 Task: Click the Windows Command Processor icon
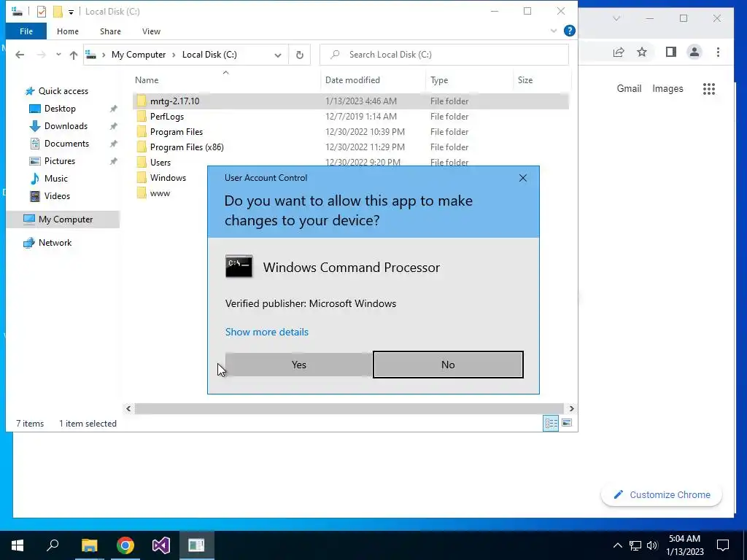coord(239,267)
